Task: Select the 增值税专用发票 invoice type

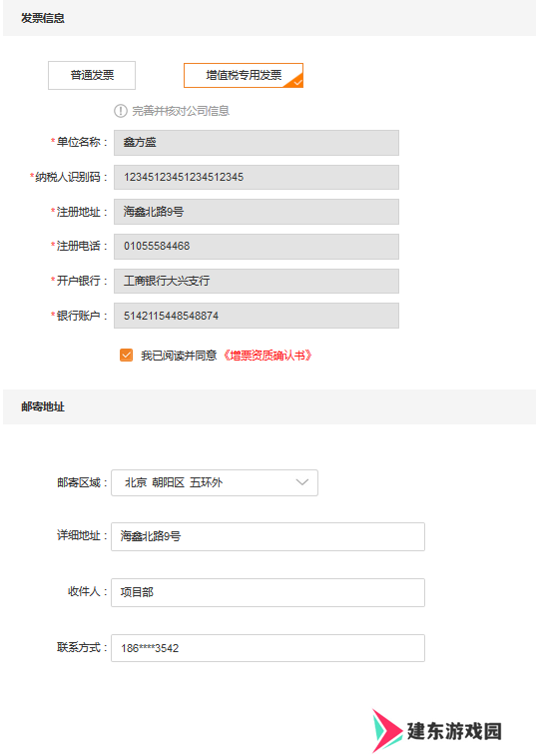Action: coord(244,75)
